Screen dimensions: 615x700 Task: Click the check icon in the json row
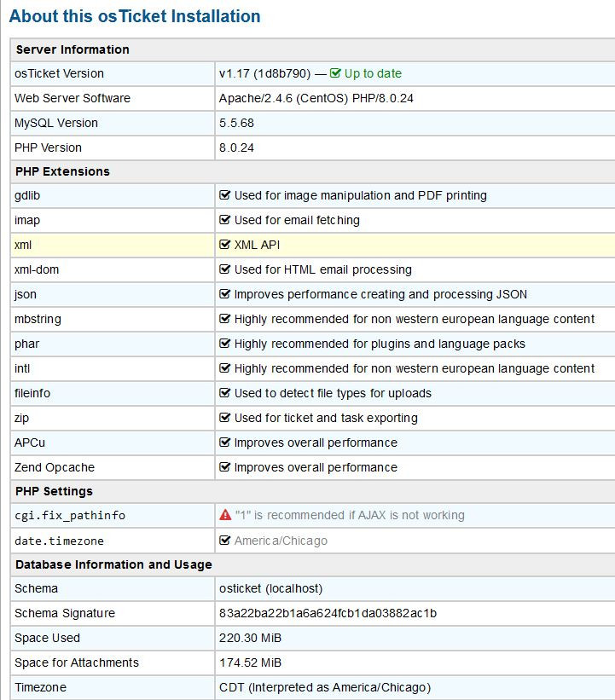pyautogui.click(x=225, y=294)
